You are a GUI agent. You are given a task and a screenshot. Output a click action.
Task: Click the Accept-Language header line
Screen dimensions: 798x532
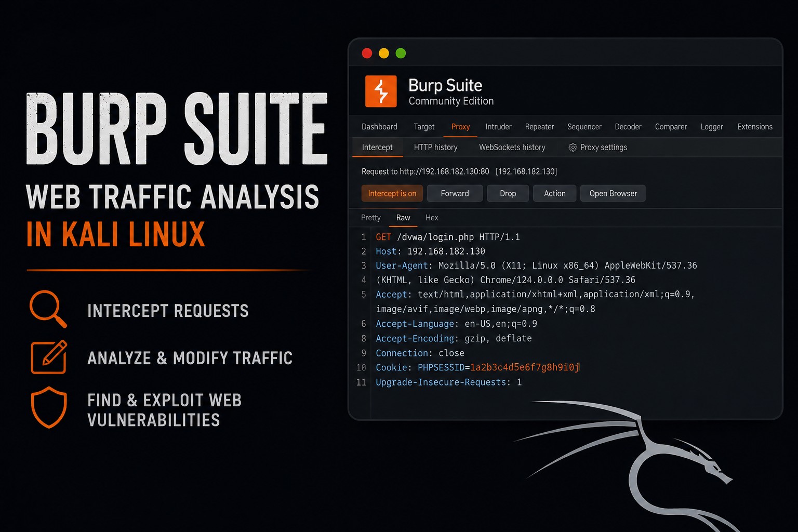click(x=457, y=324)
